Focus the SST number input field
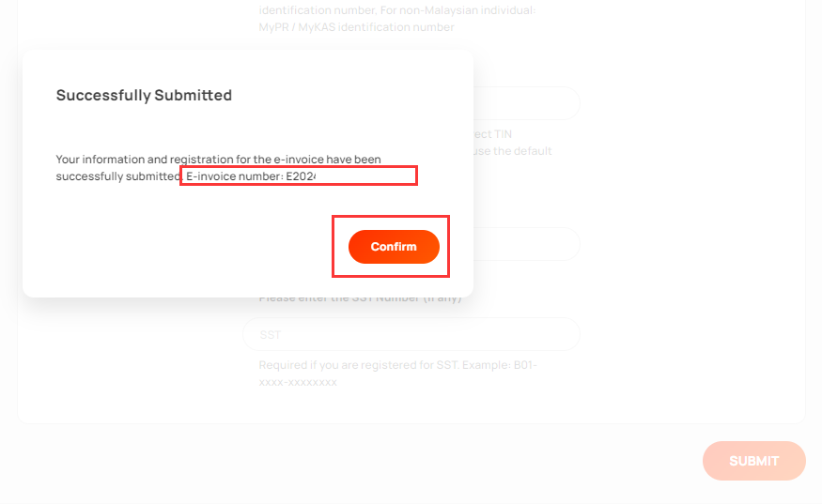The width and height of the screenshot is (822, 504). 411,334
